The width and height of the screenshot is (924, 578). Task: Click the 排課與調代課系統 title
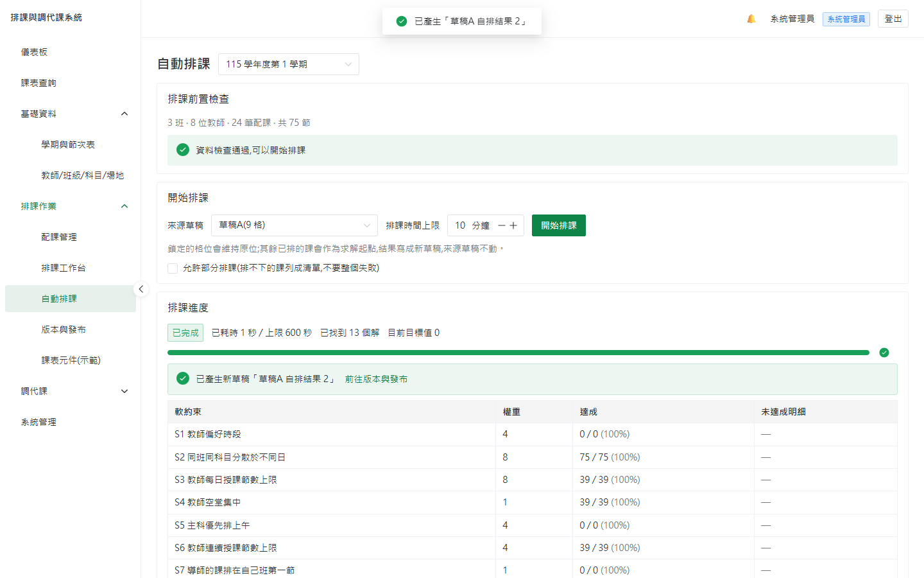click(x=46, y=17)
